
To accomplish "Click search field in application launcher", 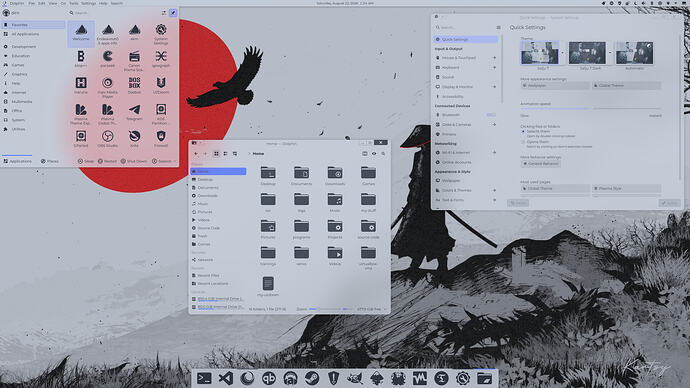I will pos(114,13).
